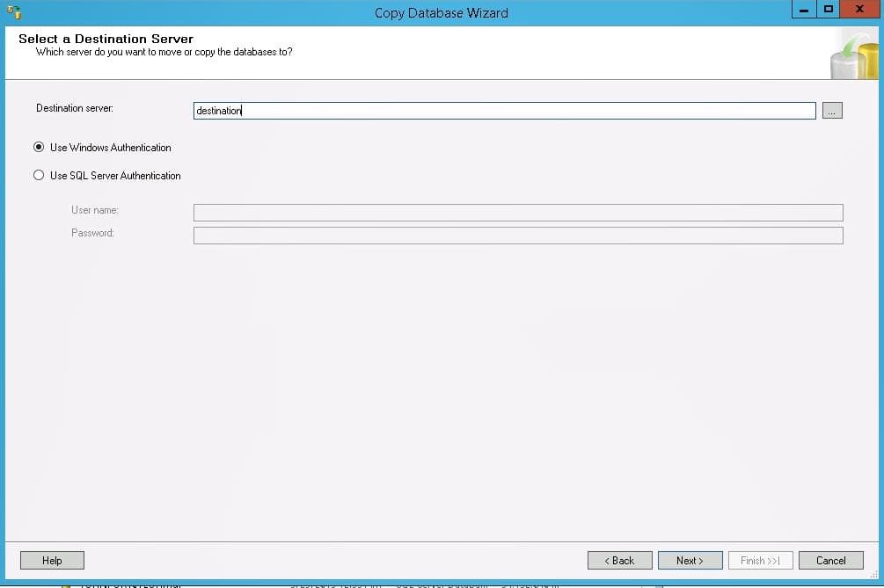Select Use SQL Server Authentication option
884x588 pixels.
click(x=107, y=176)
